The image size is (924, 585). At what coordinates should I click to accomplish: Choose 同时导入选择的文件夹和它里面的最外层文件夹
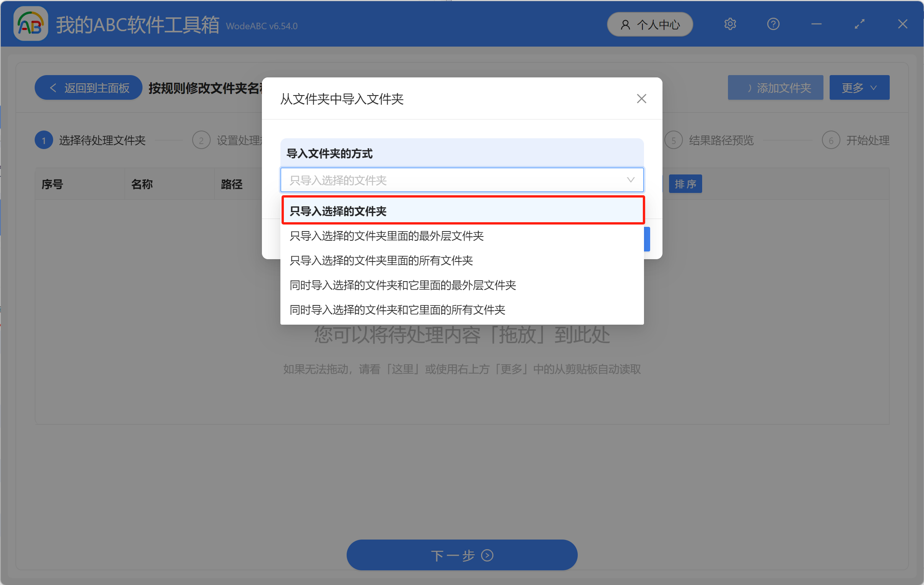click(403, 285)
